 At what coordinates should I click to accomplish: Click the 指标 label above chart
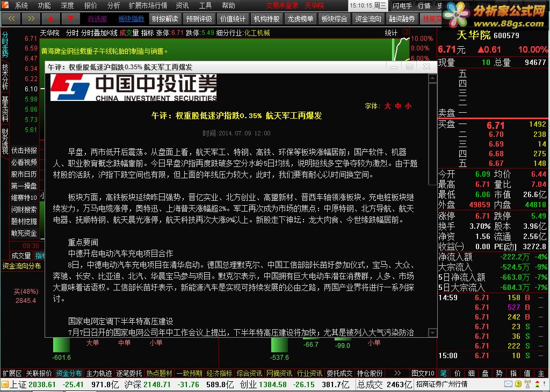click(x=147, y=33)
